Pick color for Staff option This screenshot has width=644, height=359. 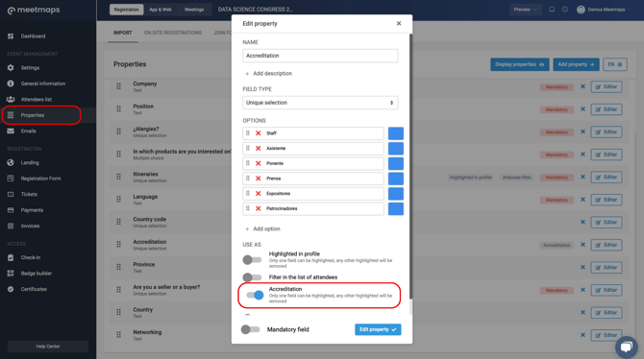(x=395, y=133)
